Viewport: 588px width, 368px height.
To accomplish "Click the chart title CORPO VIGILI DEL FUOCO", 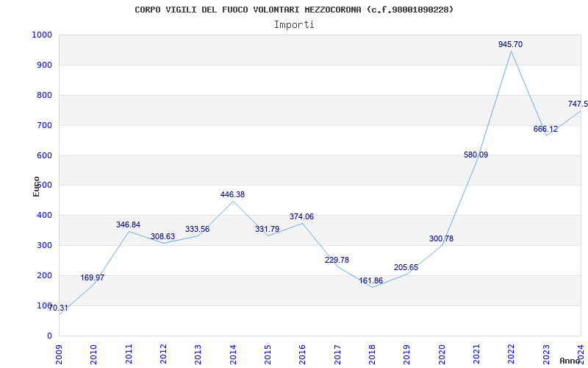I will click(294, 10).
